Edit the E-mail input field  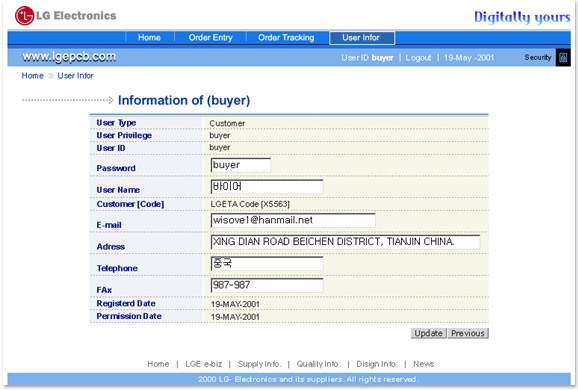coord(293,220)
